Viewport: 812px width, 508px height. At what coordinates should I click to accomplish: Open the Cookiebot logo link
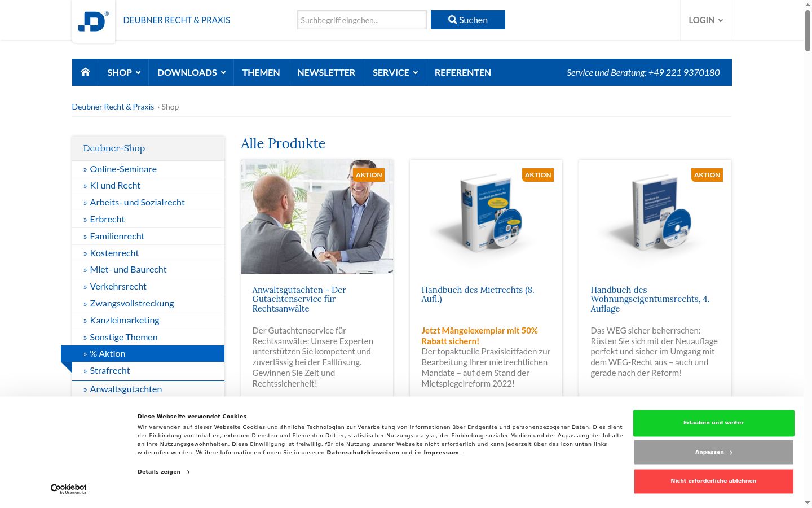point(69,489)
